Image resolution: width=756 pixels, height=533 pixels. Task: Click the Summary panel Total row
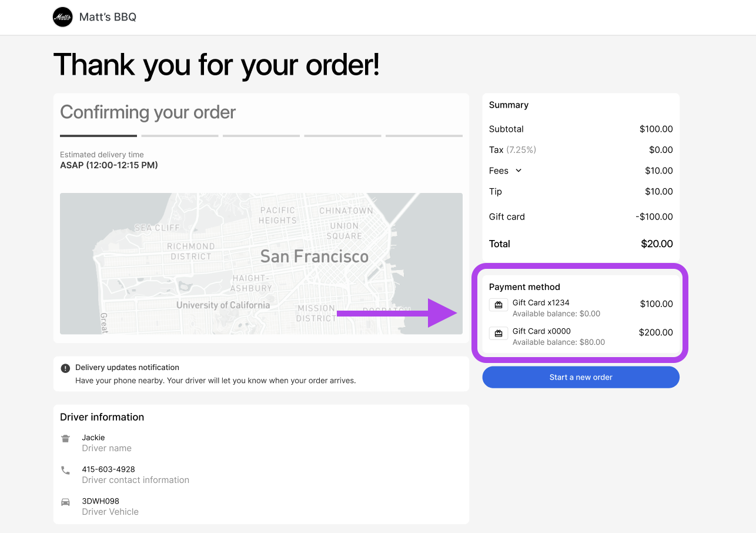pos(580,244)
